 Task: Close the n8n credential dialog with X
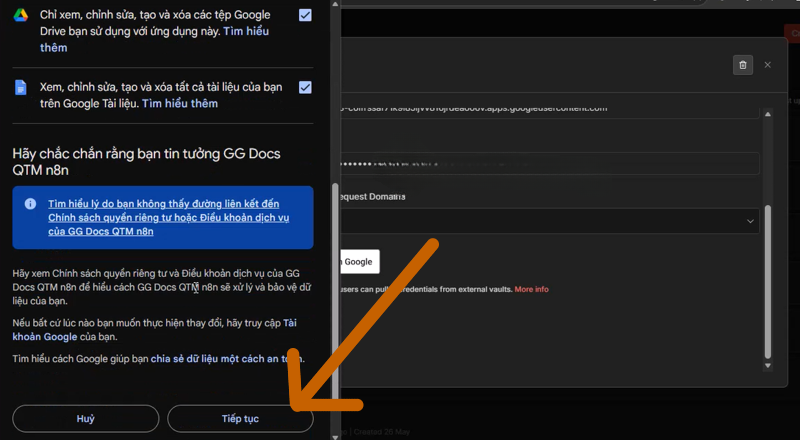[x=767, y=65]
